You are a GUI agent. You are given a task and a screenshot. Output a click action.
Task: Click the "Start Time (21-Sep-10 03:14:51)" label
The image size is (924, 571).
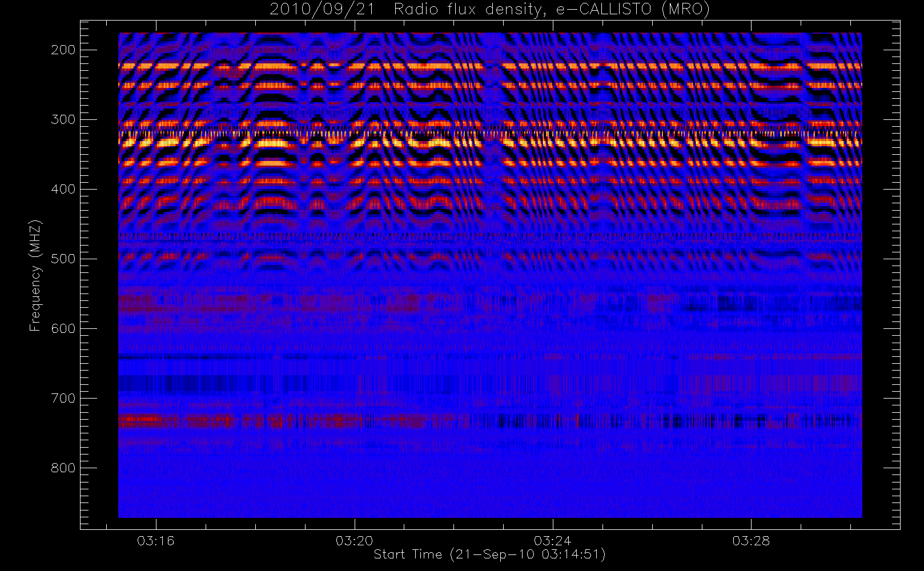pos(489,554)
